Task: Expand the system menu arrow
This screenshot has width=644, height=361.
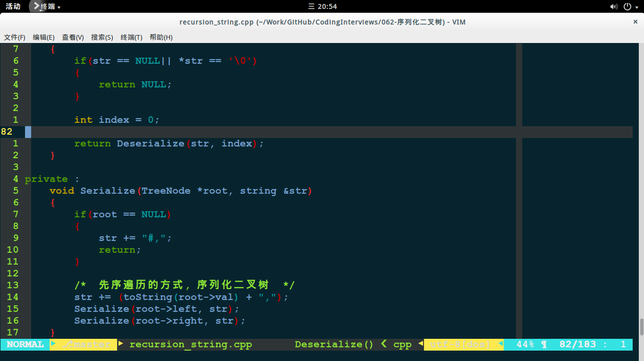Action: point(637,7)
